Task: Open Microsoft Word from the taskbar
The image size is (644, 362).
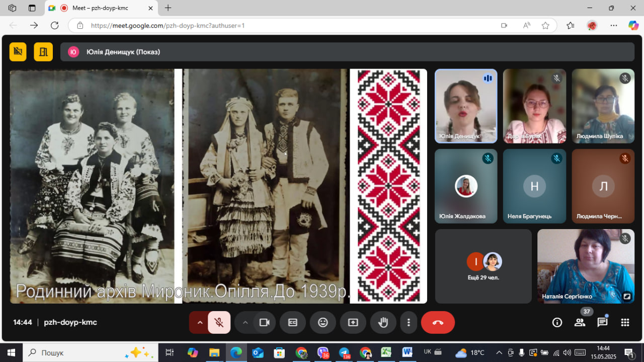Action: click(407, 352)
